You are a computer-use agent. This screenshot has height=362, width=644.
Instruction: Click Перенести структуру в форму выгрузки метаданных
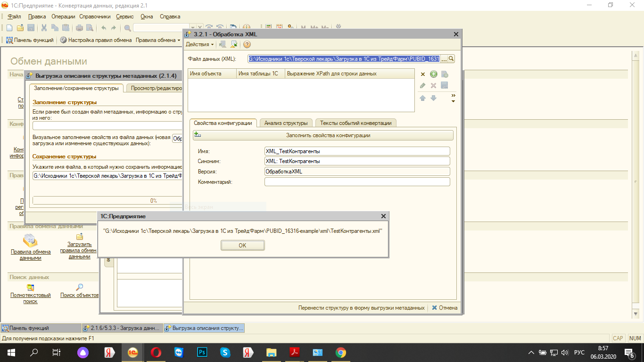[361, 308]
